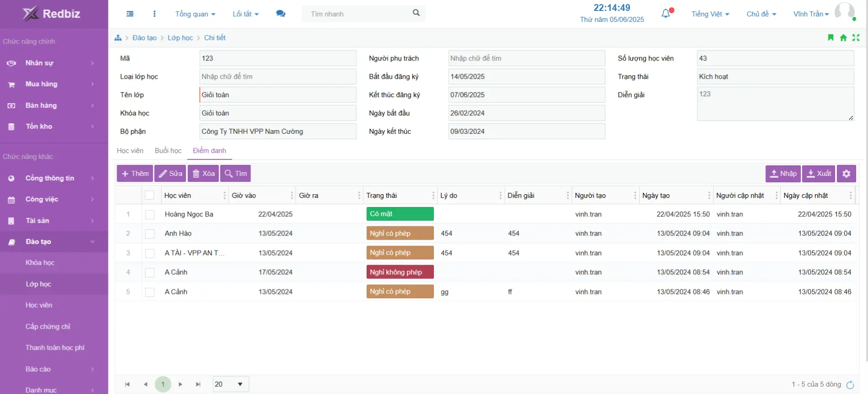868x394 pixels.
Task: Toggle the select-all header checkbox
Action: point(149,196)
